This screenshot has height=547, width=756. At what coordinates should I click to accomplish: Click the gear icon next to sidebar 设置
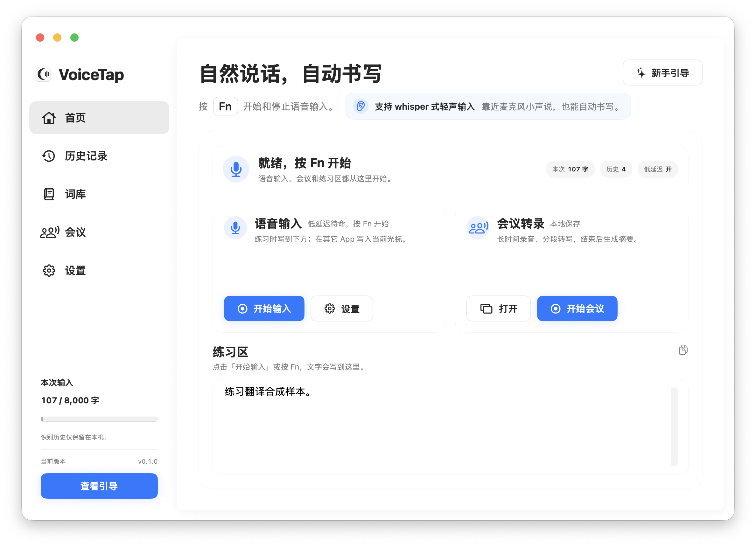[49, 271]
